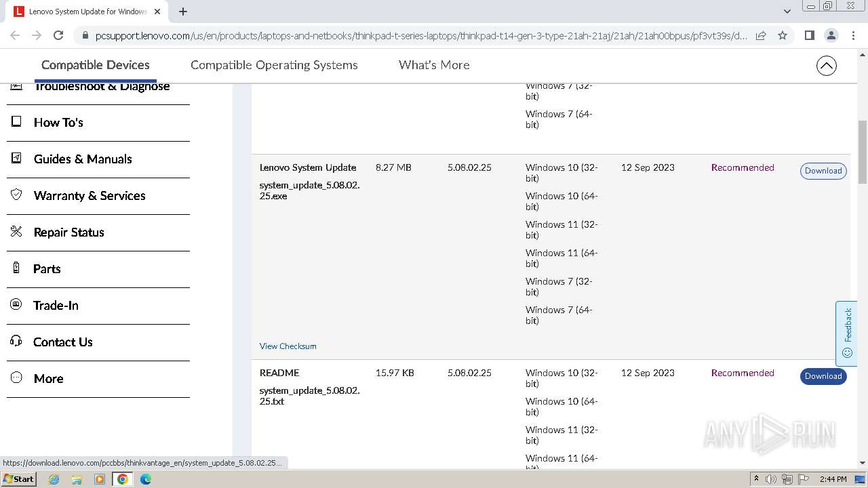Viewport: 868px width, 488px height.
Task: Download the README txt file
Action: [x=823, y=376]
